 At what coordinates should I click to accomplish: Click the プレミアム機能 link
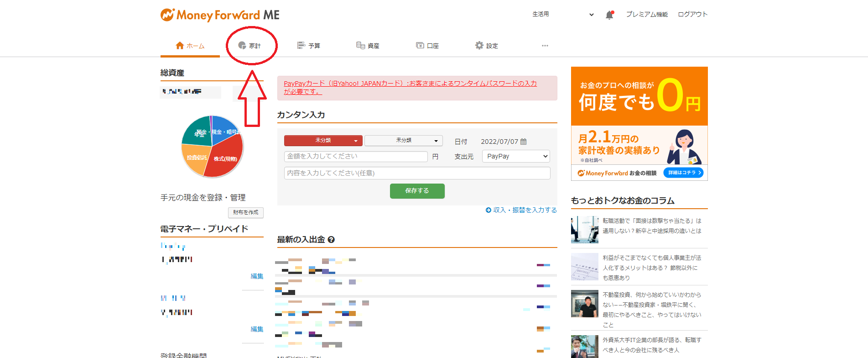click(x=647, y=15)
